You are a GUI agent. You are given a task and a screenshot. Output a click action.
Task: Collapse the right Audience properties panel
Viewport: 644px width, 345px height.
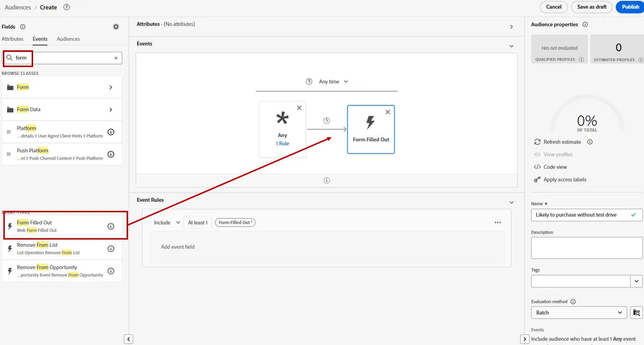525,339
